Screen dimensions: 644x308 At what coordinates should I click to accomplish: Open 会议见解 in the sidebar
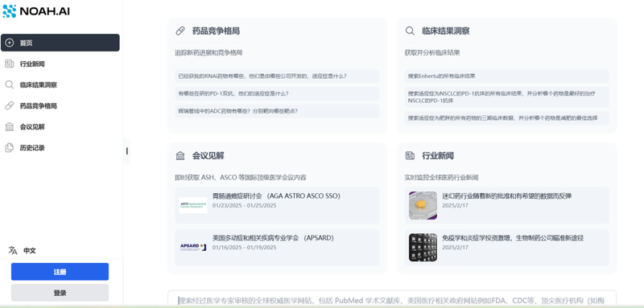coord(60,127)
